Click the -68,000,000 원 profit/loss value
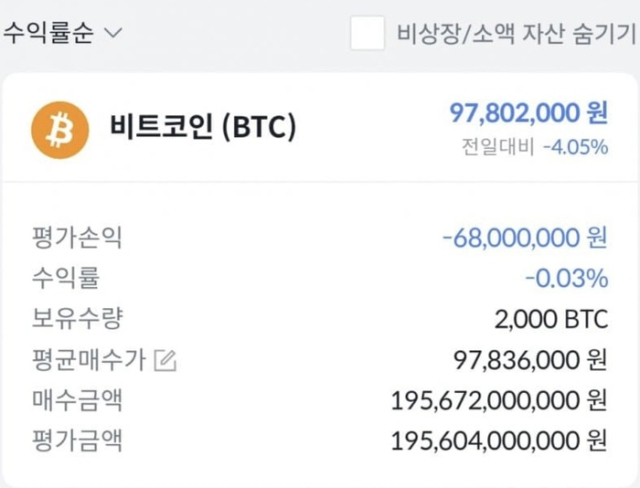 pyautogui.click(x=524, y=238)
